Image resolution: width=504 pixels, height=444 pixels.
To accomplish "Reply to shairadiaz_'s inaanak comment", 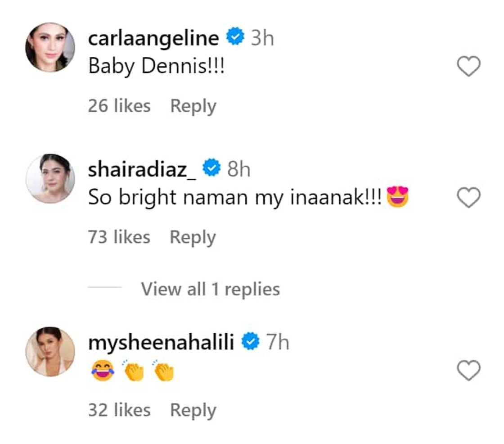I will (x=193, y=237).
